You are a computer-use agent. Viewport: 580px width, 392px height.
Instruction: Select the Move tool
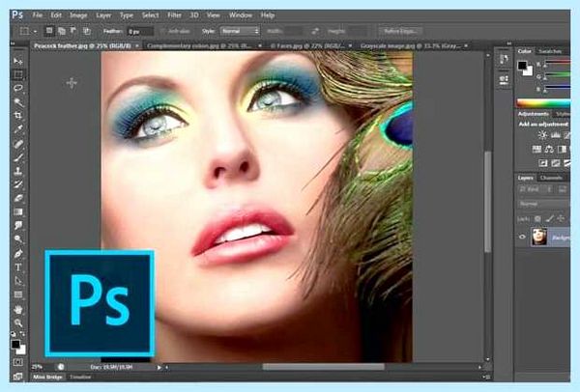click(17, 61)
